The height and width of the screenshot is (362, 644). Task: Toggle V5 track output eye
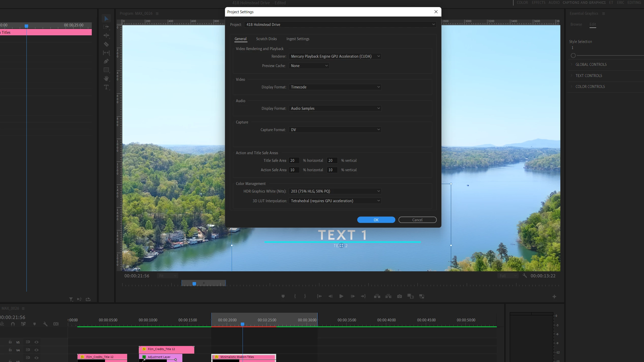[x=36, y=342]
